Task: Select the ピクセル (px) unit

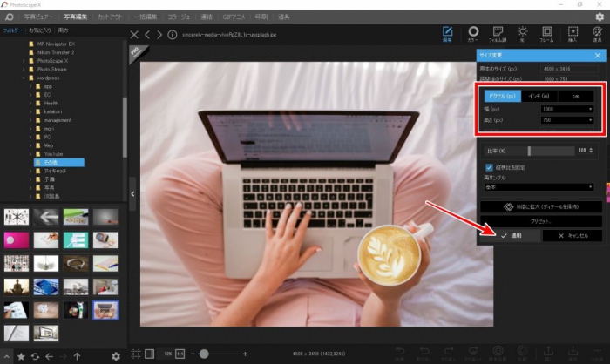Action: [502, 96]
